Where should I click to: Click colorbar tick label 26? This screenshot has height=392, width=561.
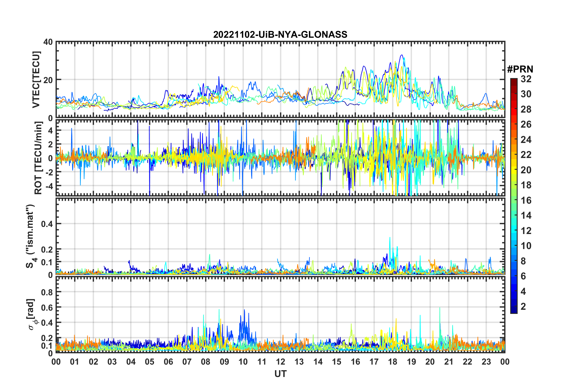(x=526, y=124)
